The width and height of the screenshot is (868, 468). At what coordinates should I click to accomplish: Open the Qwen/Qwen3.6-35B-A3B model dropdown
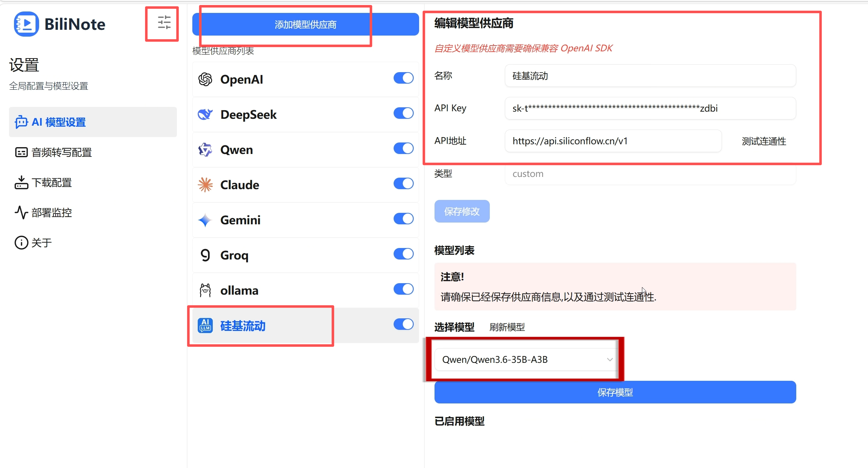click(x=526, y=359)
